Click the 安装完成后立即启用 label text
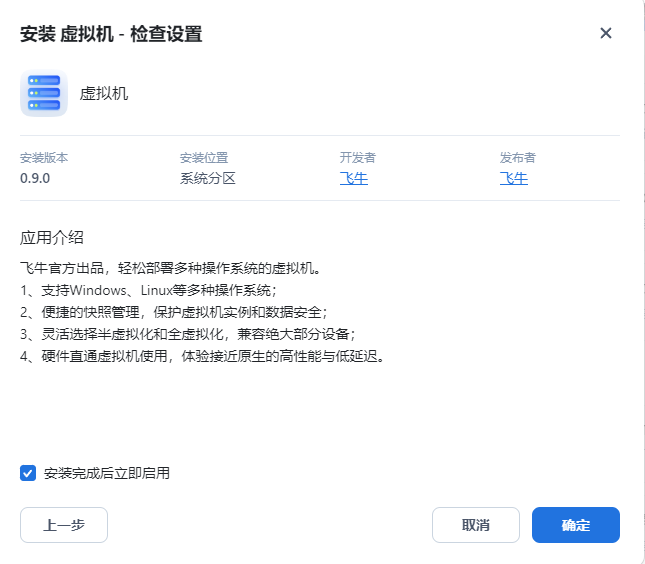 click(x=107, y=473)
